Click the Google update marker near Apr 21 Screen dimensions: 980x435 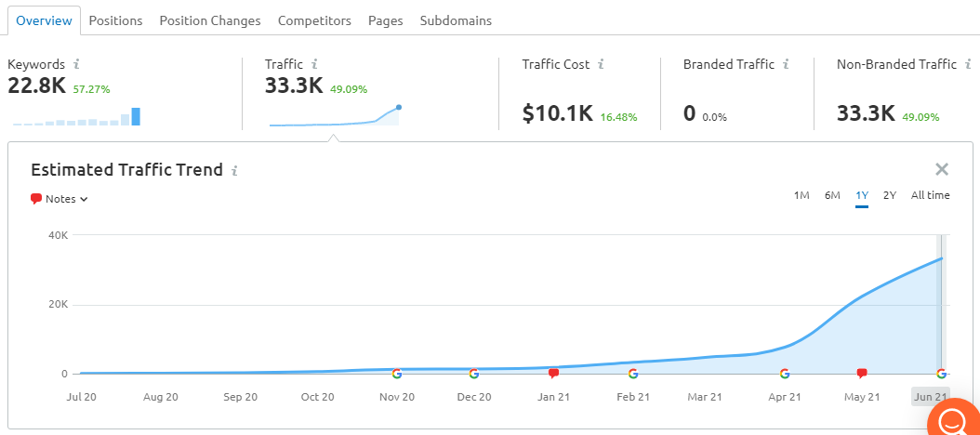point(785,374)
